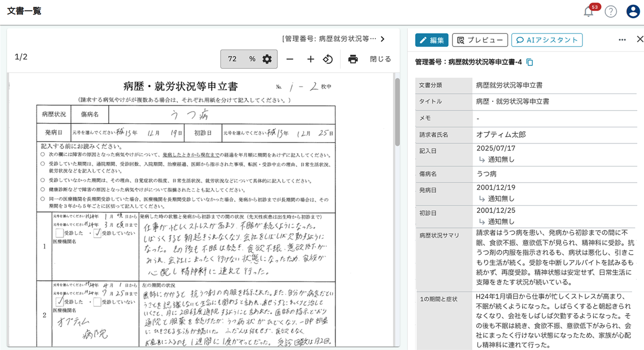Image resolution: width=644 pixels, height=350 pixels.
Task: Open the プレビュー preview button
Action: click(480, 40)
